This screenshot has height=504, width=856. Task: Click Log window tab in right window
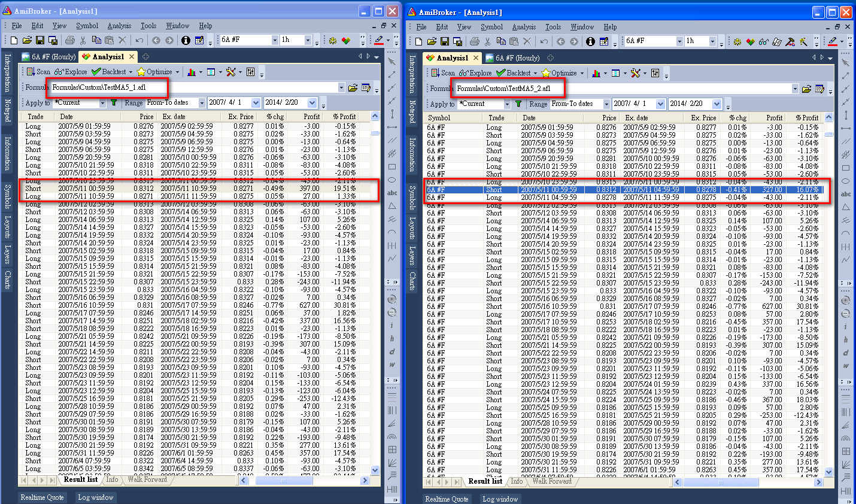click(500, 499)
